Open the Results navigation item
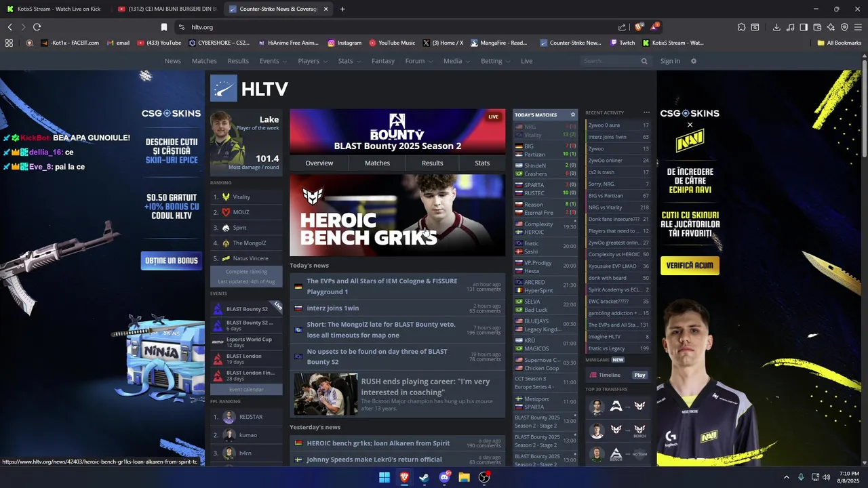Viewport: 868px width, 488px height. 238,61
